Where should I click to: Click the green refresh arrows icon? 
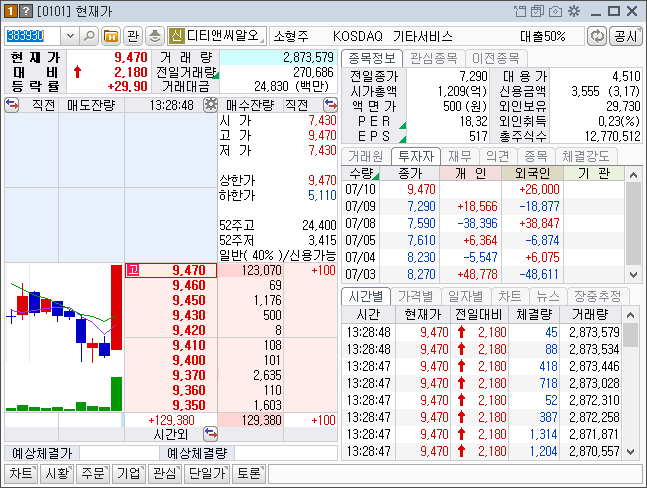[597, 36]
